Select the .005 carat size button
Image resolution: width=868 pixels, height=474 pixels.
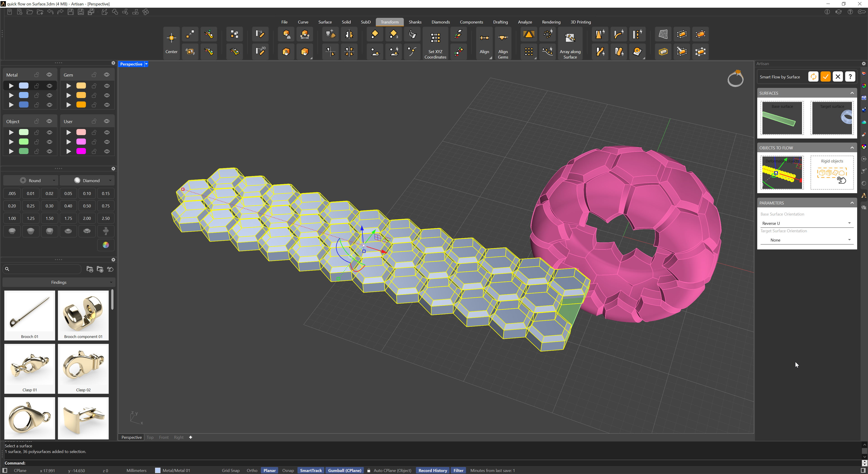tap(12, 193)
